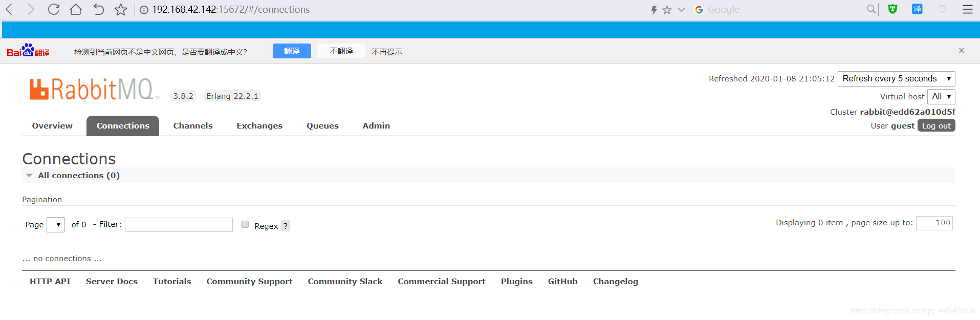Open the Admin tab
Viewport: 980px width, 320px height.
(x=376, y=126)
